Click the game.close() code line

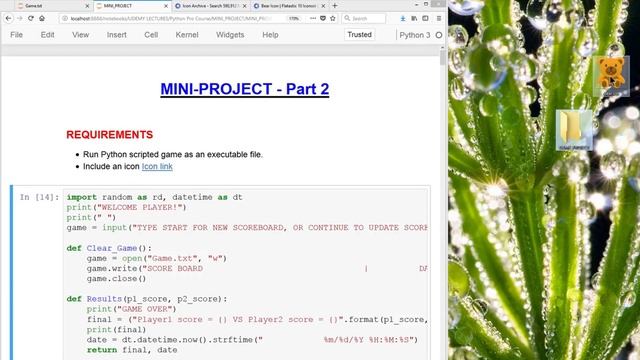click(x=116, y=279)
